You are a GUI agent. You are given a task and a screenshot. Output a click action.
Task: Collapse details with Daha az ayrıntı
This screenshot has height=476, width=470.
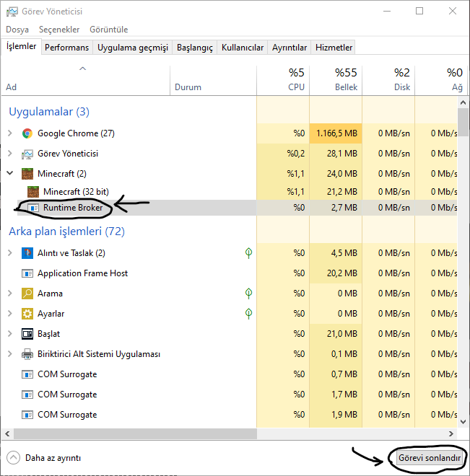(45, 458)
